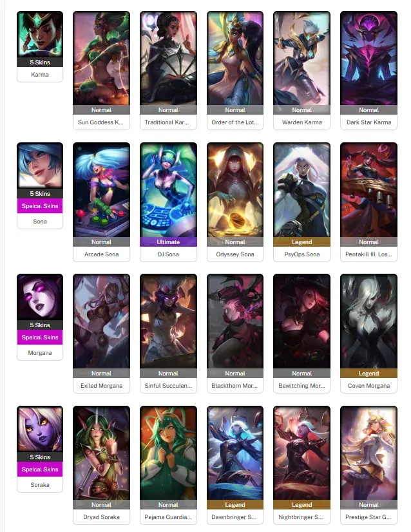Open the Karma champion portrait card
Image resolution: width=411 pixels, height=532 pixels.
[40, 34]
